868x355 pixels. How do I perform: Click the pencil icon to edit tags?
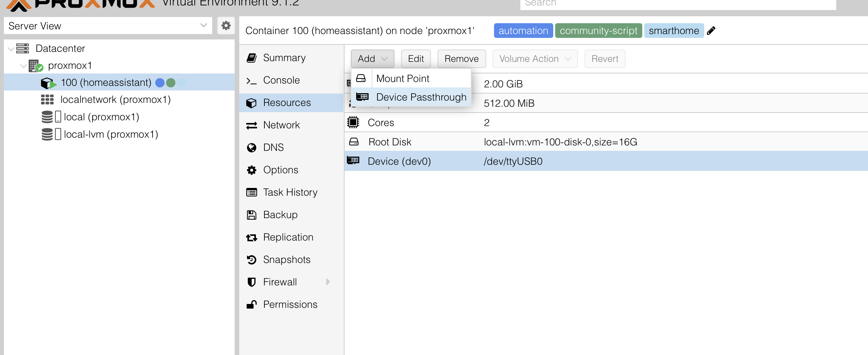click(711, 31)
